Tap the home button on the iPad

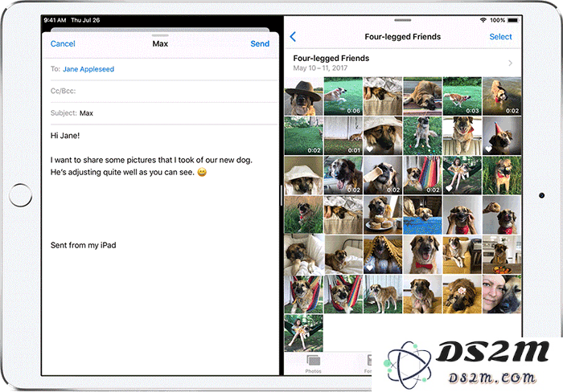click(x=20, y=195)
